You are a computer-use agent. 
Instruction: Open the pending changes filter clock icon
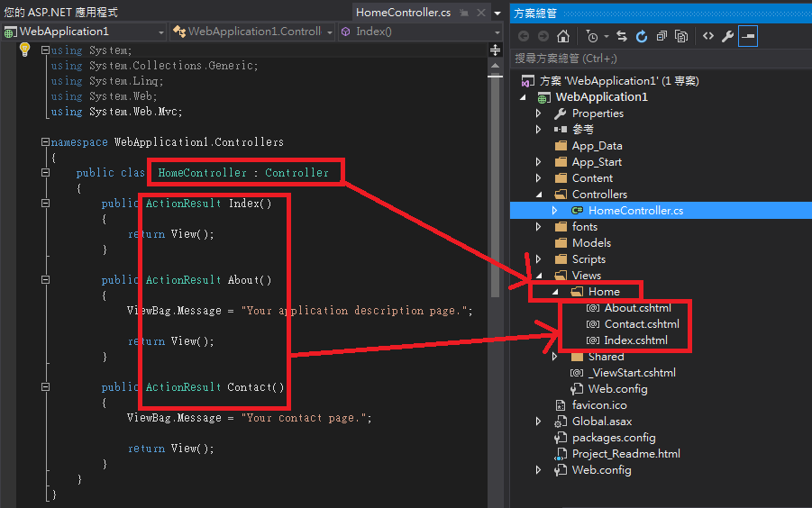point(592,36)
